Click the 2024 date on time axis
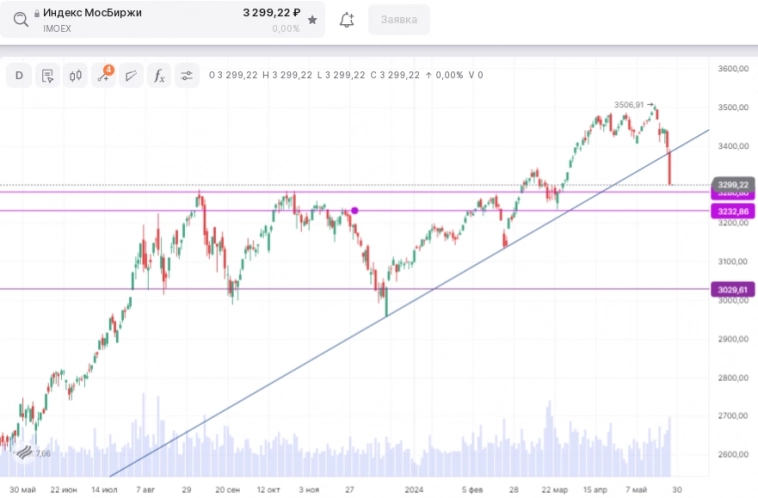 (417, 490)
